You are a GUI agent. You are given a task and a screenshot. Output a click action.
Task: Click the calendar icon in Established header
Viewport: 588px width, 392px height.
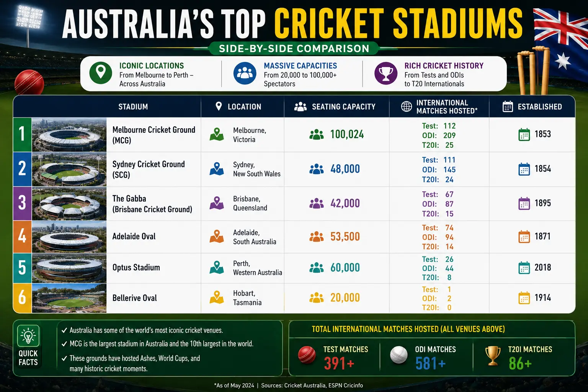[x=508, y=106]
